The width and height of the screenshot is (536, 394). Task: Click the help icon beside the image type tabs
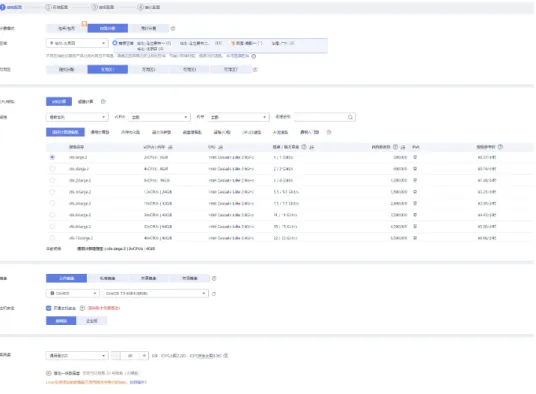tap(214, 278)
